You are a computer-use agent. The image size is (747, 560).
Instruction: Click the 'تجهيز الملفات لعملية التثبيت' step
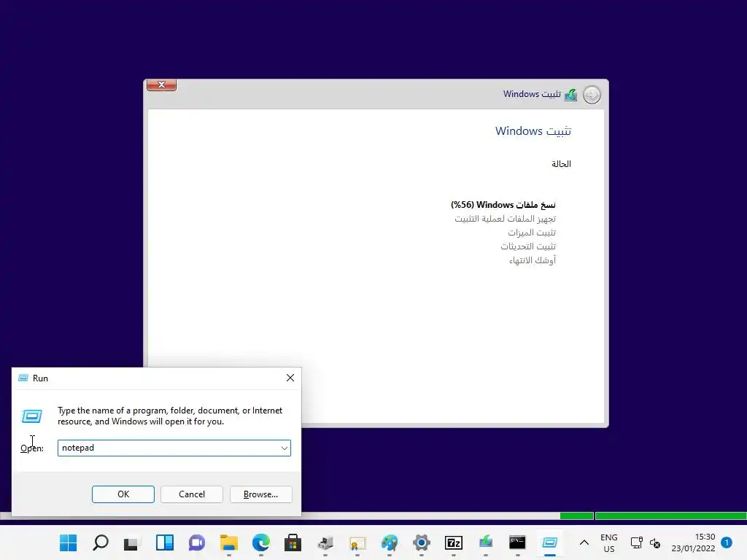tap(505, 219)
